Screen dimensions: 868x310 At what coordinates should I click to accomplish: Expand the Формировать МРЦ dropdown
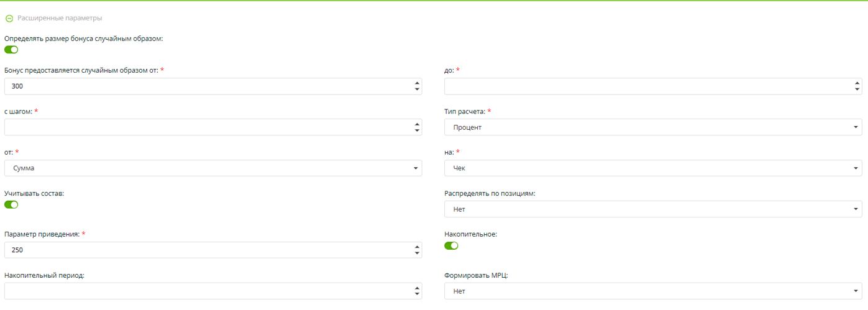(653, 291)
